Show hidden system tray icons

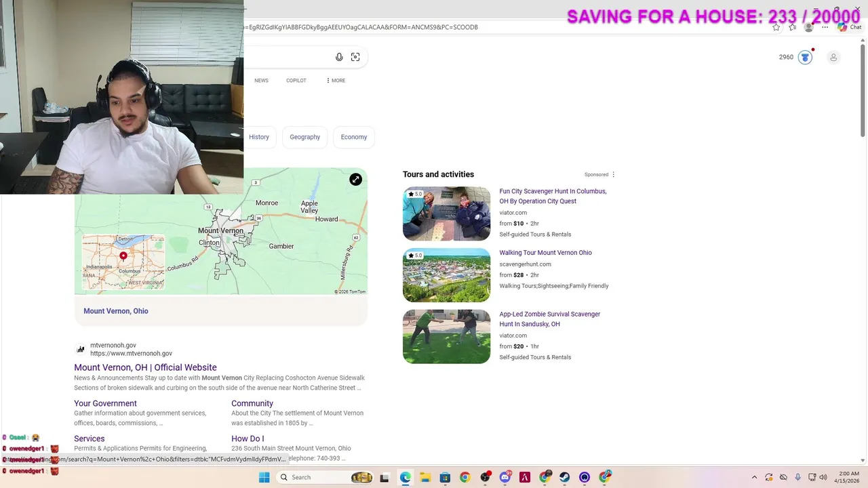pos(754,477)
